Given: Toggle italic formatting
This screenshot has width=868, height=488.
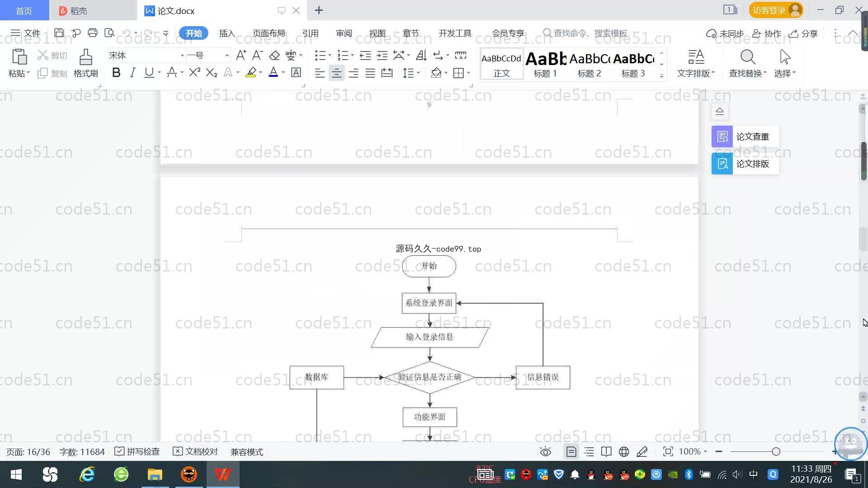Looking at the screenshot, I should point(132,73).
